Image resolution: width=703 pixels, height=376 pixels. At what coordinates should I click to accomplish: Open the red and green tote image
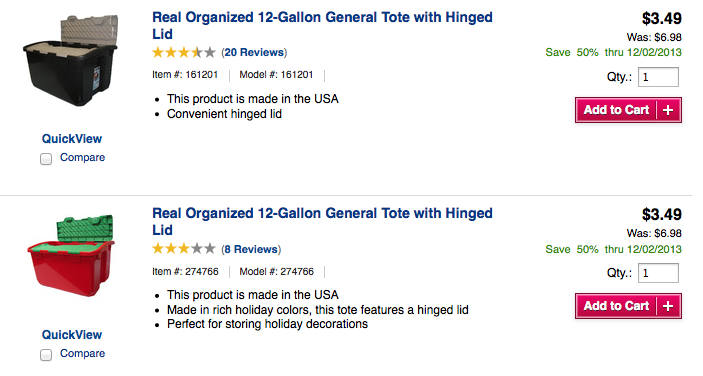pos(71,256)
